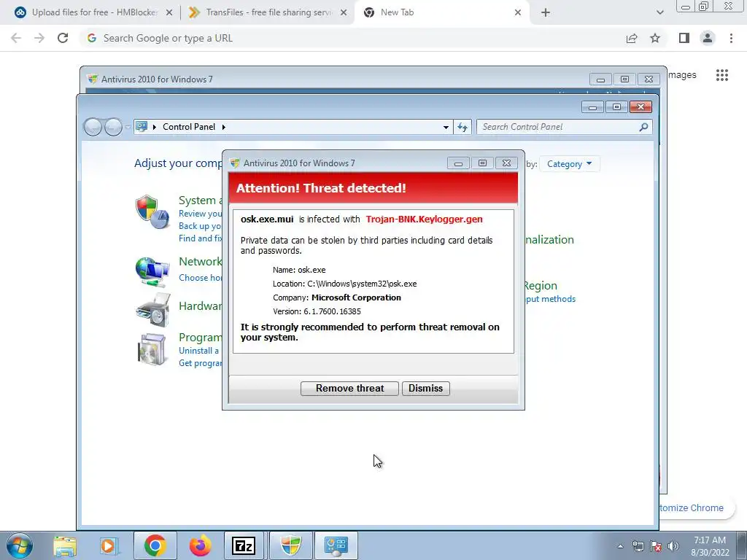This screenshot has width=747, height=560.
Task: Click the computer icon in address bar
Action: (x=142, y=127)
